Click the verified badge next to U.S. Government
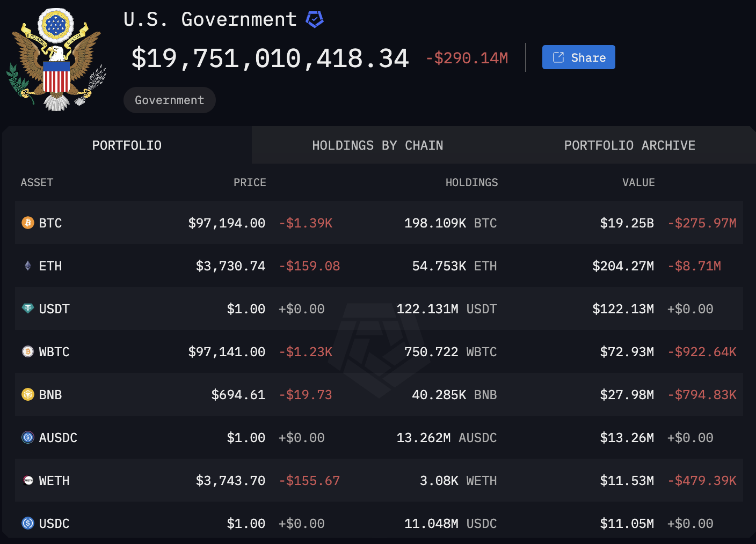 (315, 20)
